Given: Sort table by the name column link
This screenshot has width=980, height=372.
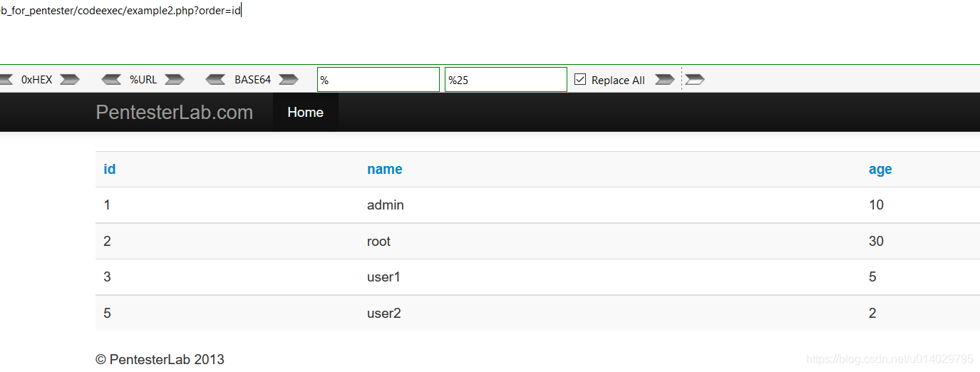Looking at the screenshot, I should coord(385,169).
